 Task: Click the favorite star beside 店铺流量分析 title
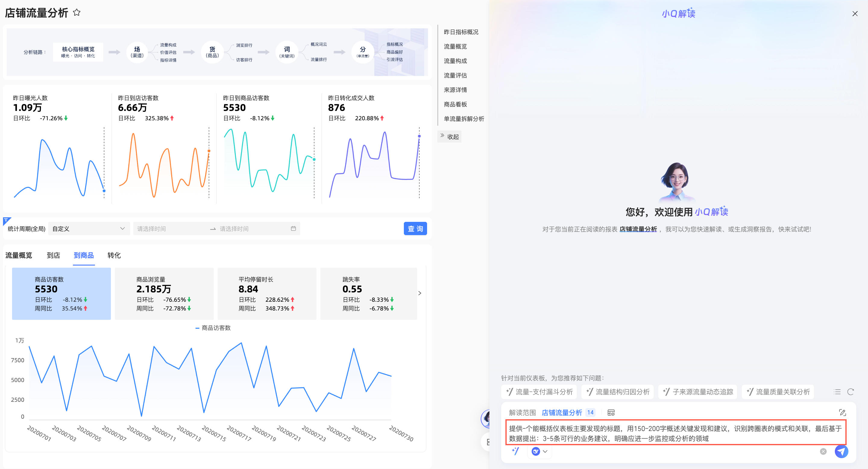(77, 12)
